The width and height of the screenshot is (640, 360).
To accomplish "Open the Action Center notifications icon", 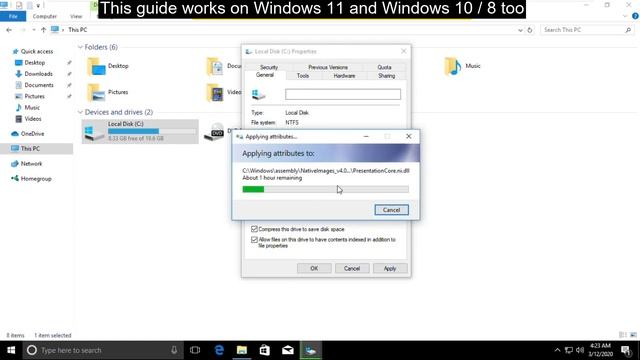I will click(x=626, y=350).
